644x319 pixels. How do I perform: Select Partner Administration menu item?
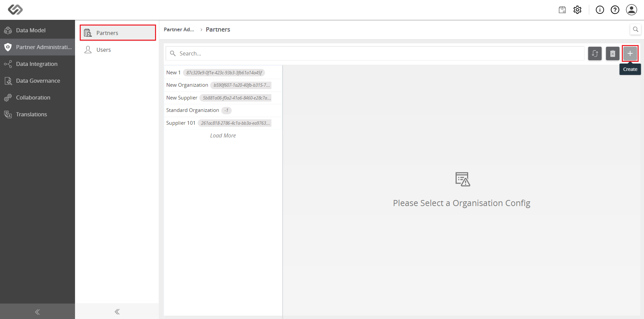(x=37, y=47)
